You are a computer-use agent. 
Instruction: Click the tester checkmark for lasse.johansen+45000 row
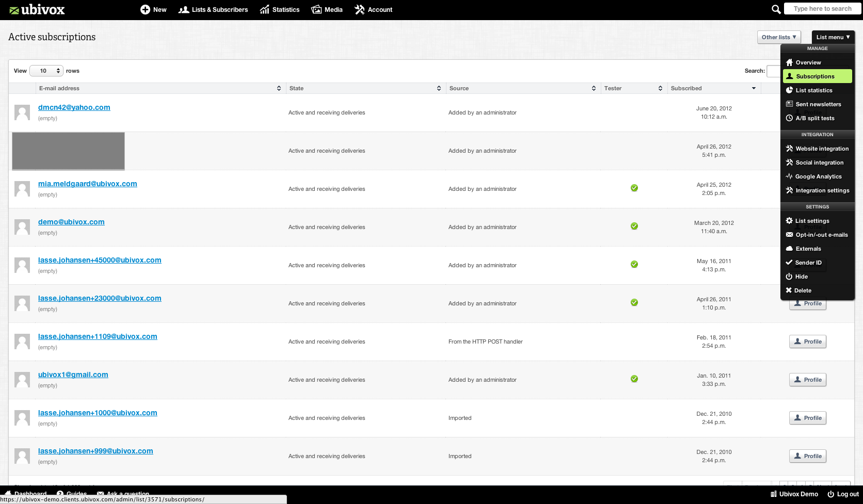point(634,264)
